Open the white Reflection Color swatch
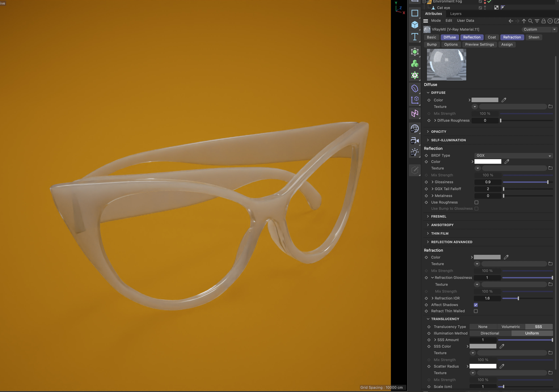The width and height of the screenshot is (559, 392). (x=488, y=162)
